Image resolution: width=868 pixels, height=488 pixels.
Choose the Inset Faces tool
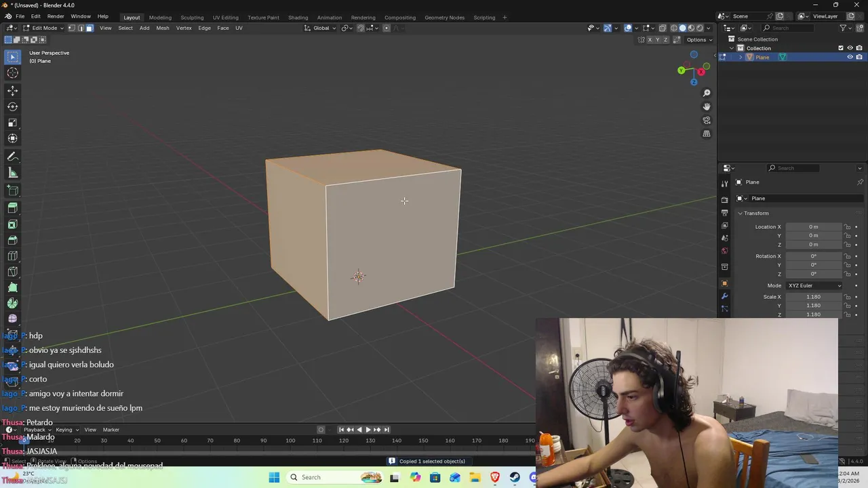12,224
